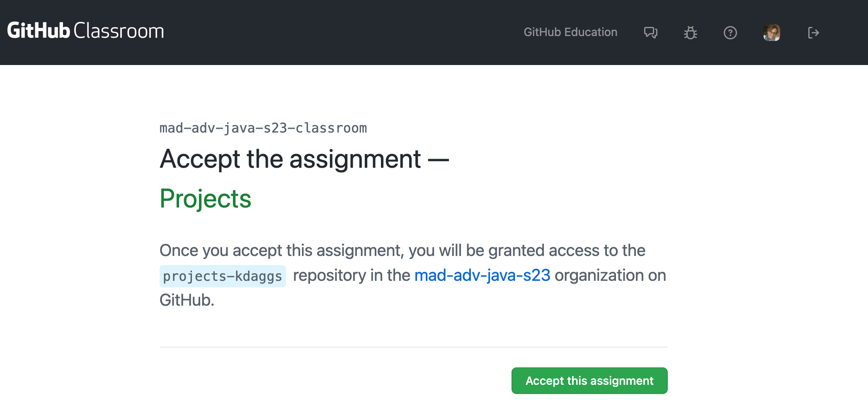Open the discussions speech-bubble icon
The height and width of the screenshot is (420, 868).
(x=651, y=32)
